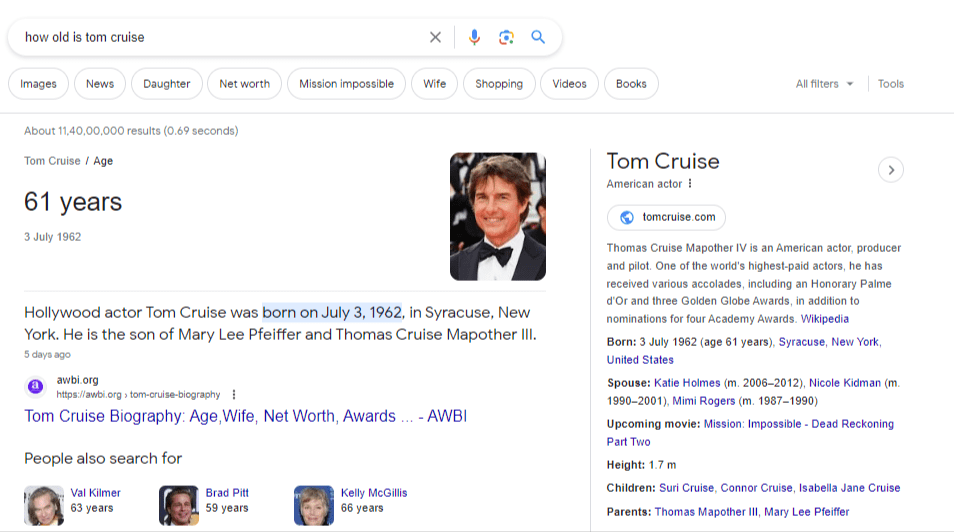Click the United States link

(x=640, y=360)
